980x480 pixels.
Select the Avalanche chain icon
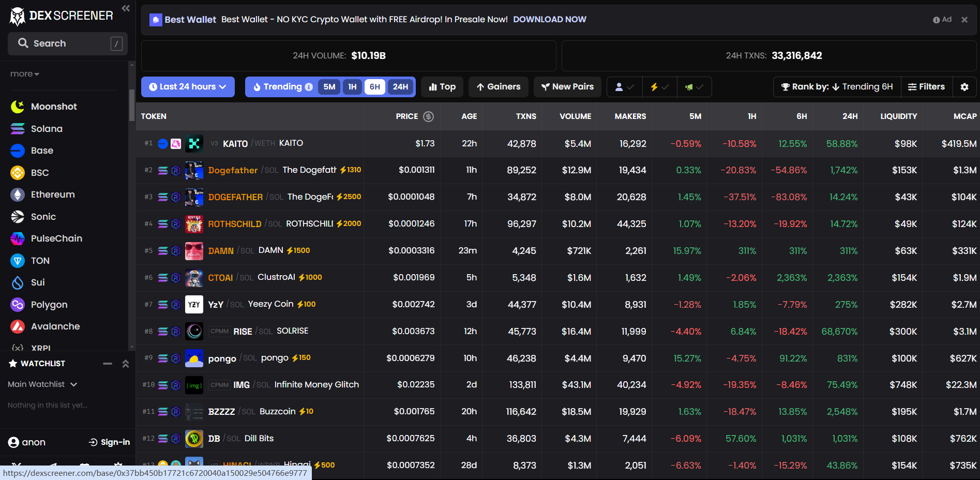coord(17,326)
